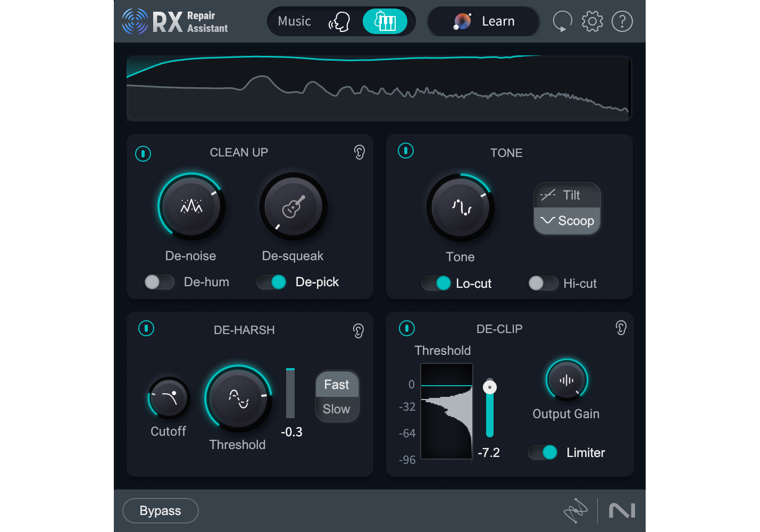Image resolution: width=760 pixels, height=532 pixels.
Task: Select the Tilt tone mode
Action: click(x=567, y=195)
